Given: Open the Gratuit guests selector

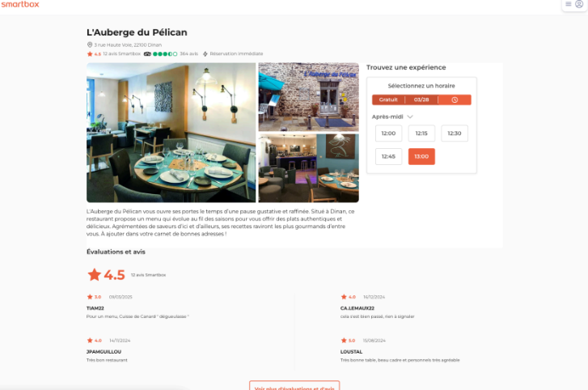Looking at the screenshot, I should 388,100.
